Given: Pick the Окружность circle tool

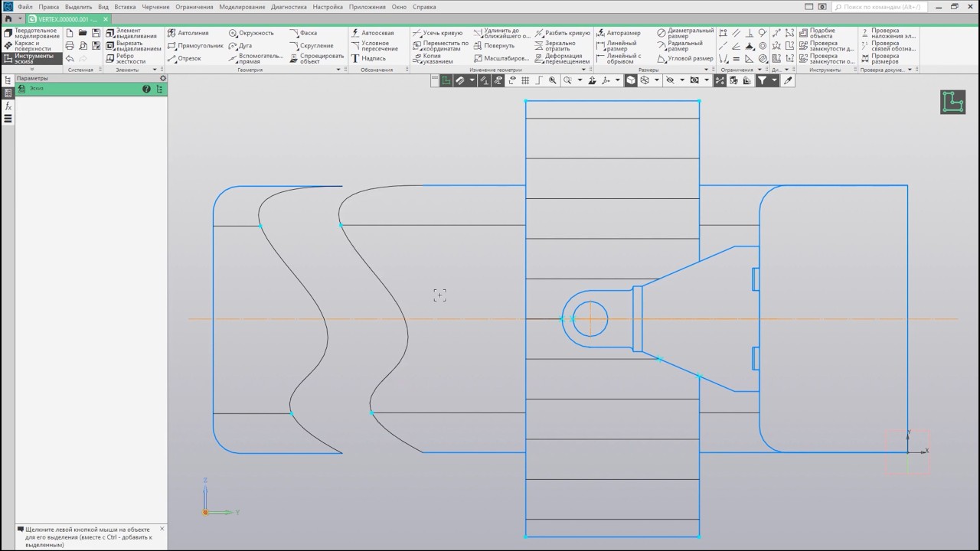Looking at the screenshot, I should 251,33.
